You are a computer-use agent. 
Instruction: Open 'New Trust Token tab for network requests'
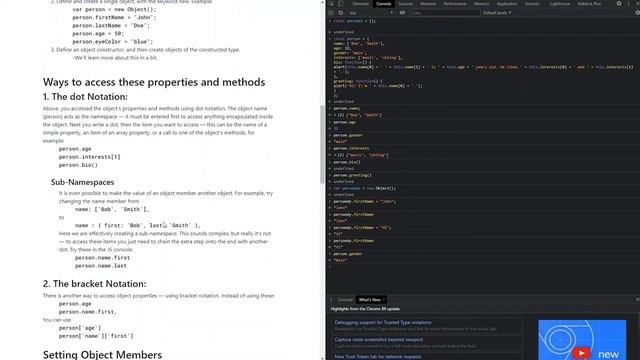coord(378,357)
